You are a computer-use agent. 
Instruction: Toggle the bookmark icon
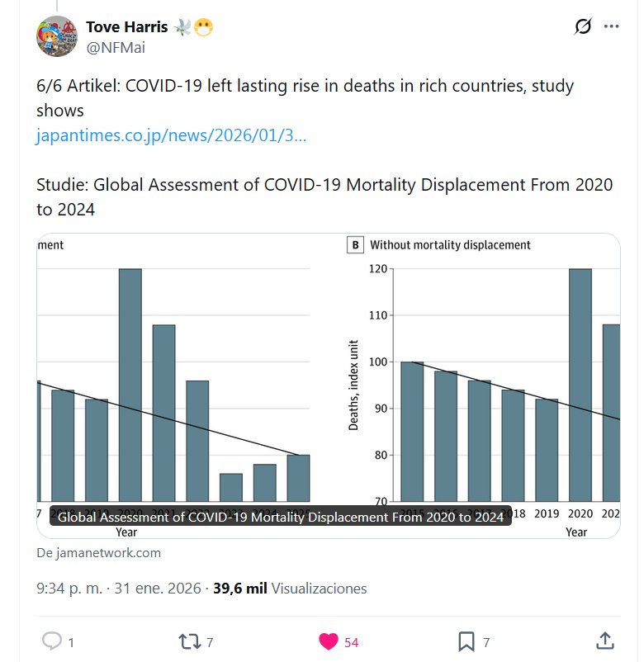tap(466, 641)
